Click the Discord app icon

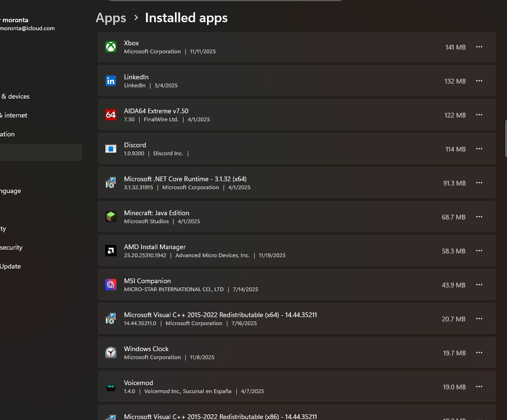pos(111,149)
